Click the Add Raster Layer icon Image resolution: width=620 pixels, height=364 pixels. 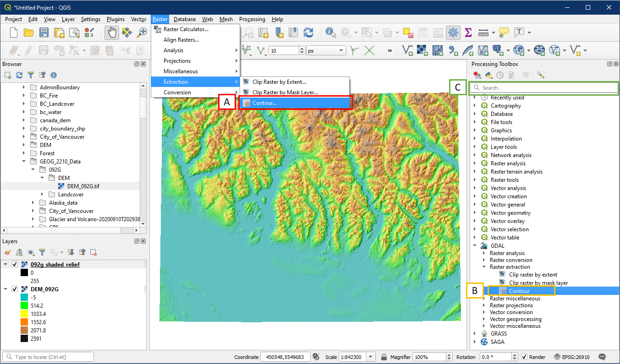tap(422, 50)
